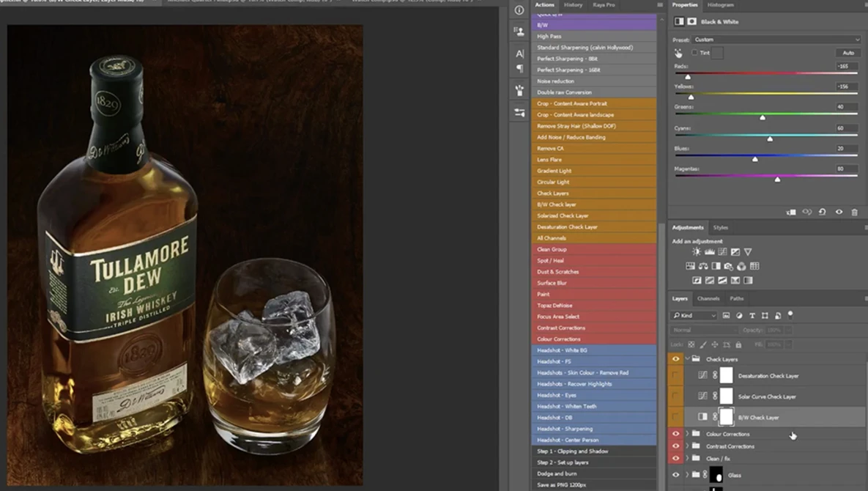Show the B/W Check Layer
Image resolution: width=868 pixels, height=491 pixels.
tap(675, 417)
